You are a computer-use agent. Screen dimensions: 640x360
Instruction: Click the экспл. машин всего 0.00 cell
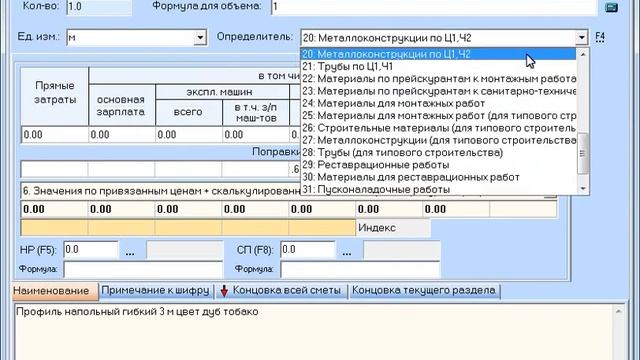189,135
